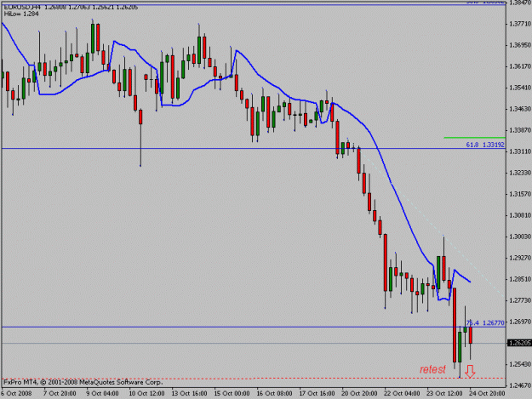This screenshot has height=399, width=532.
Task: Click the current price tag 1.26205
Action: click(519, 343)
